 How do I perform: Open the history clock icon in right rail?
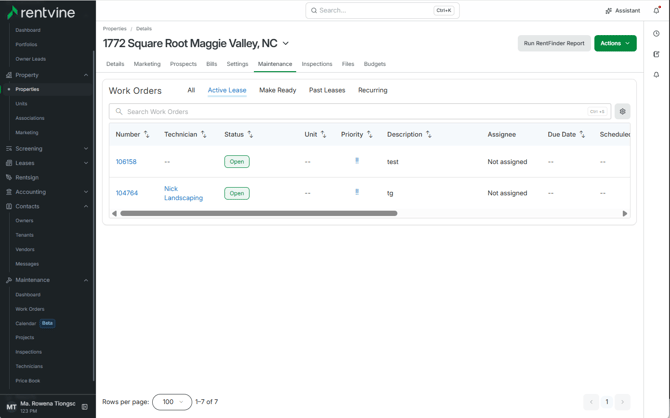[656, 33]
